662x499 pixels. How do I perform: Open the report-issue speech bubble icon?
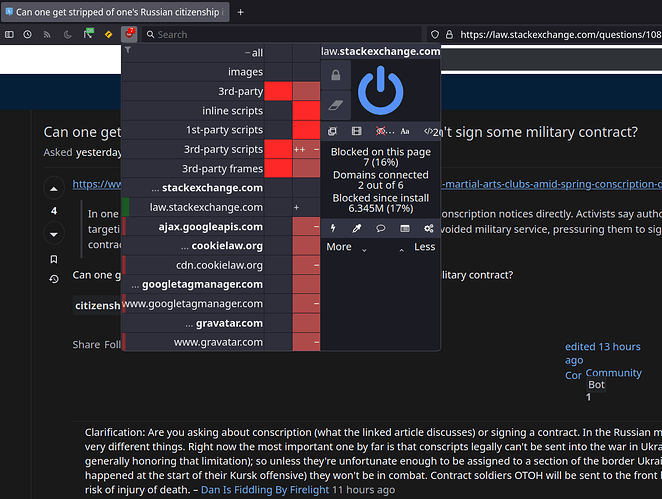click(381, 228)
